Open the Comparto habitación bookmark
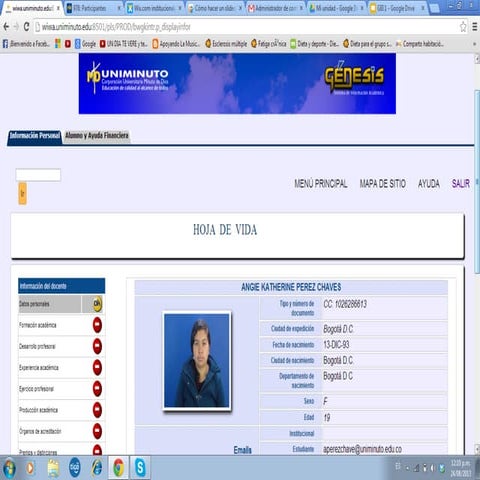Screen dimensions: 480x480 click(x=420, y=44)
